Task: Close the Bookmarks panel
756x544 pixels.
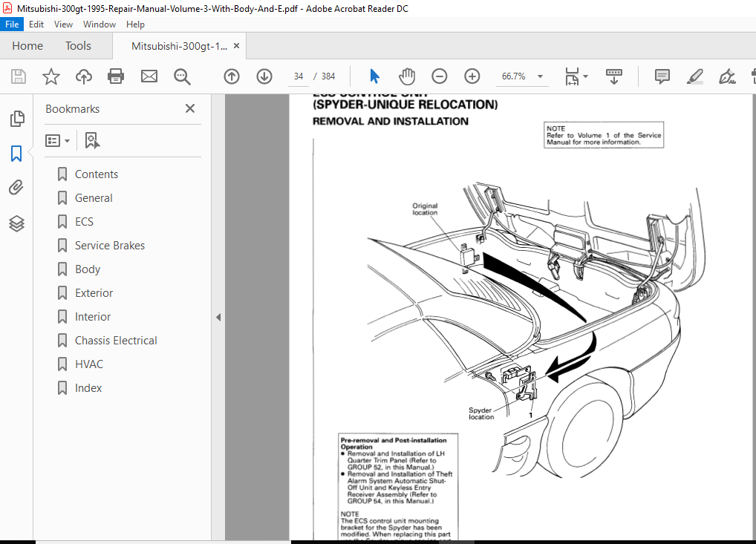Action: pyautogui.click(x=190, y=108)
